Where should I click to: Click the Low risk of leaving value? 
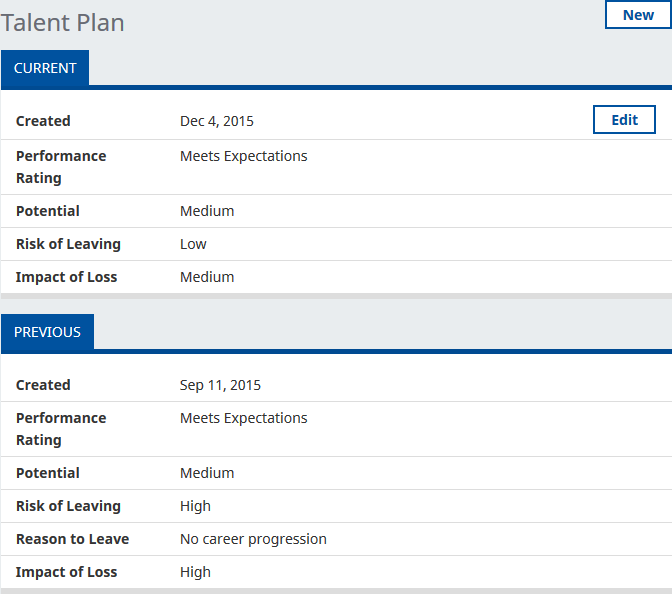pos(193,244)
